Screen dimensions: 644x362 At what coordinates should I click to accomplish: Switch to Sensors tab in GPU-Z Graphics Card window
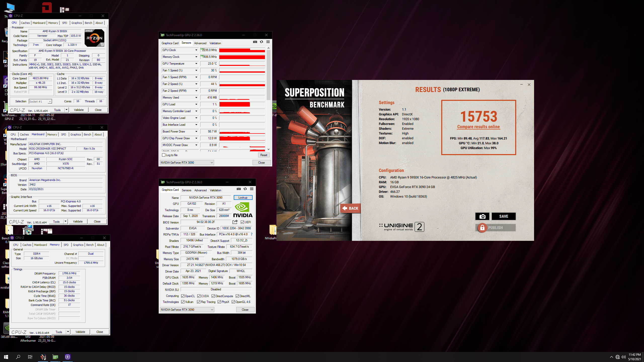click(x=187, y=190)
